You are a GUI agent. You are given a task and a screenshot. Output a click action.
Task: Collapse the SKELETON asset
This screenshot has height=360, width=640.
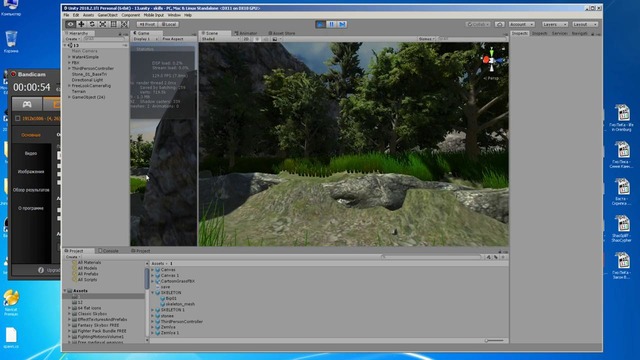click(153, 293)
